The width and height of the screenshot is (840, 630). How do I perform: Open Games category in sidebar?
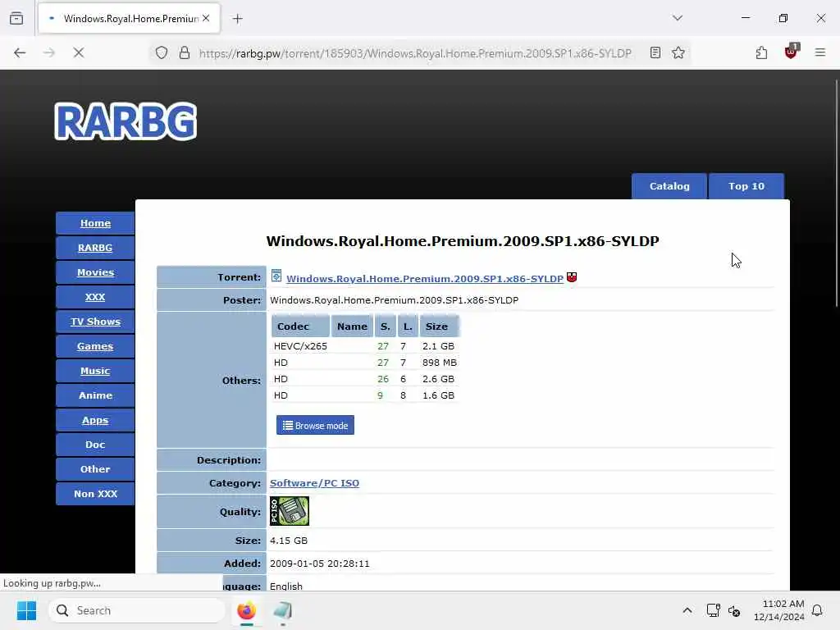(x=95, y=346)
